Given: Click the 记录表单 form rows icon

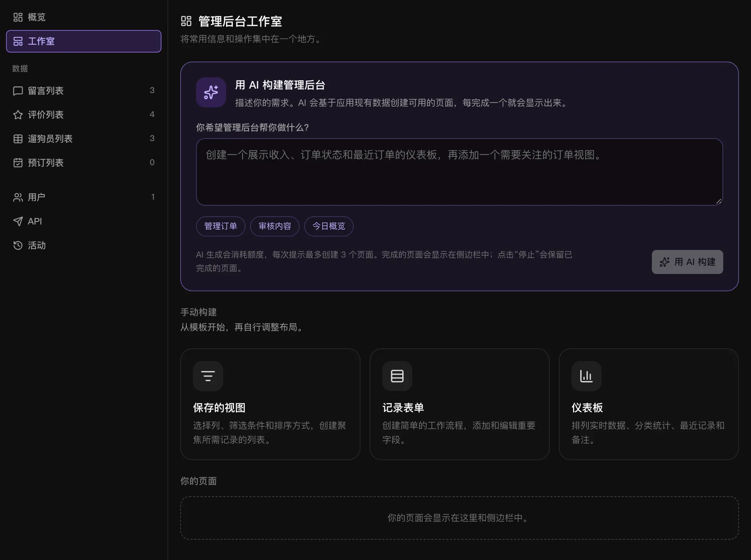Looking at the screenshot, I should tap(397, 376).
